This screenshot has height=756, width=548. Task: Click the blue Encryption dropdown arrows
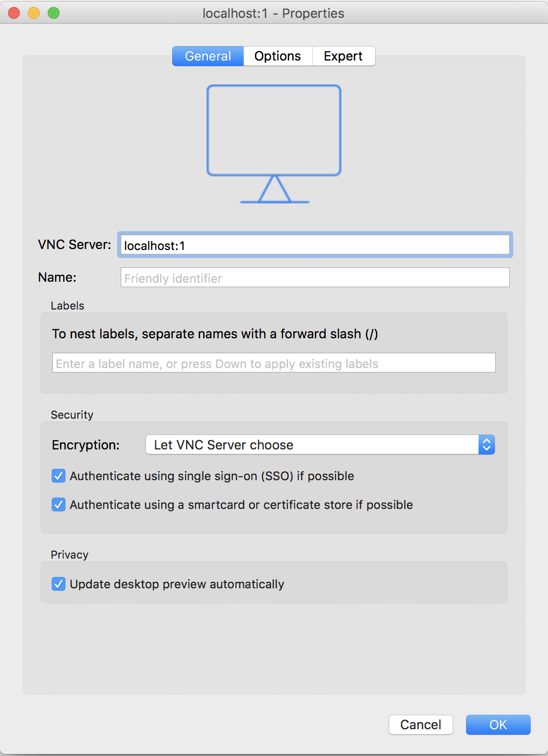click(486, 444)
